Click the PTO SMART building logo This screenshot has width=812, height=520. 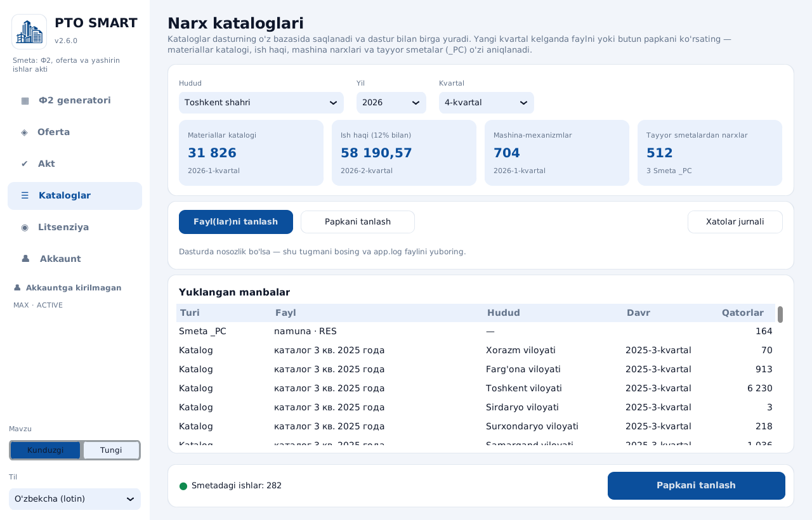(x=29, y=32)
